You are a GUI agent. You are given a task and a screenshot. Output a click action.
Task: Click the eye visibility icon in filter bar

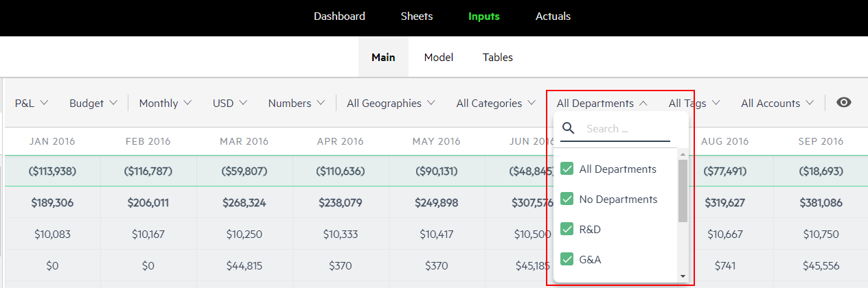coord(844,103)
